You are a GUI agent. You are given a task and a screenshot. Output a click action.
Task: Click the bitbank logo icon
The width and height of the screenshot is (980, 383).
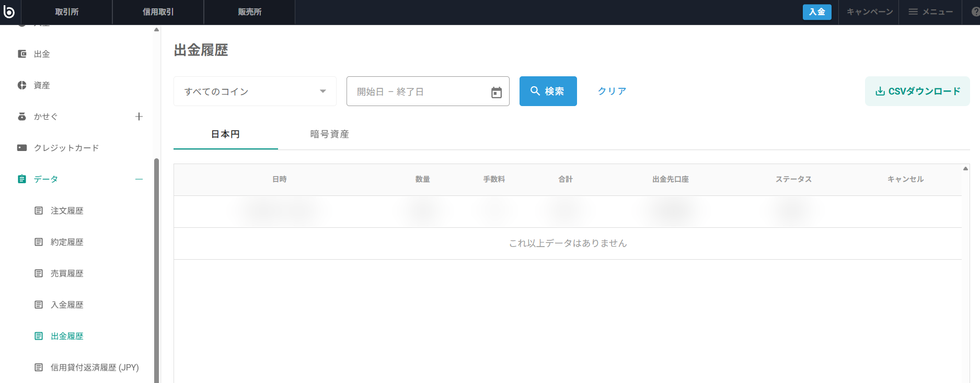tap(9, 11)
